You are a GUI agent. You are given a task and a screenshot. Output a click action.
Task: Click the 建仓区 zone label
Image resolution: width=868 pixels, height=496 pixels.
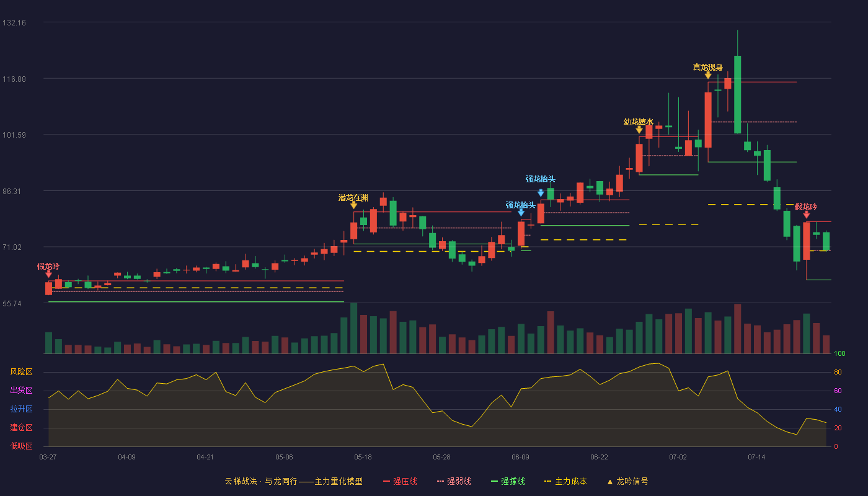21,428
